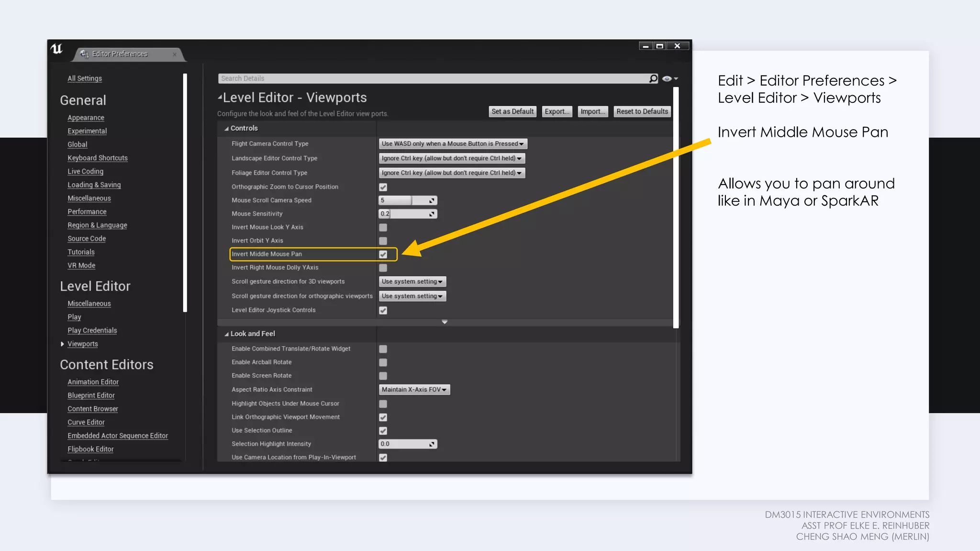This screenshot has width=980, height=551.
Task: Click the search magnifier icon in Search Details
Action: [x=653, y=78]
